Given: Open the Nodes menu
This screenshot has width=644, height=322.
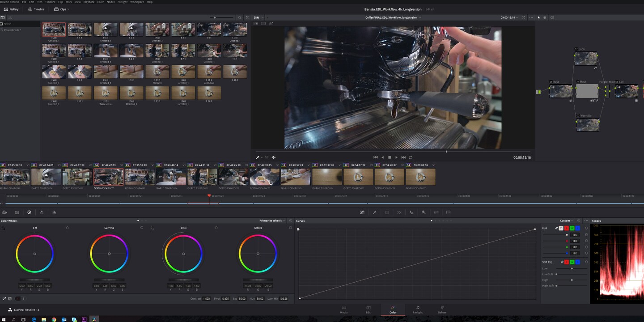Looking at the screenshot, I should click(x=110, y=2).
